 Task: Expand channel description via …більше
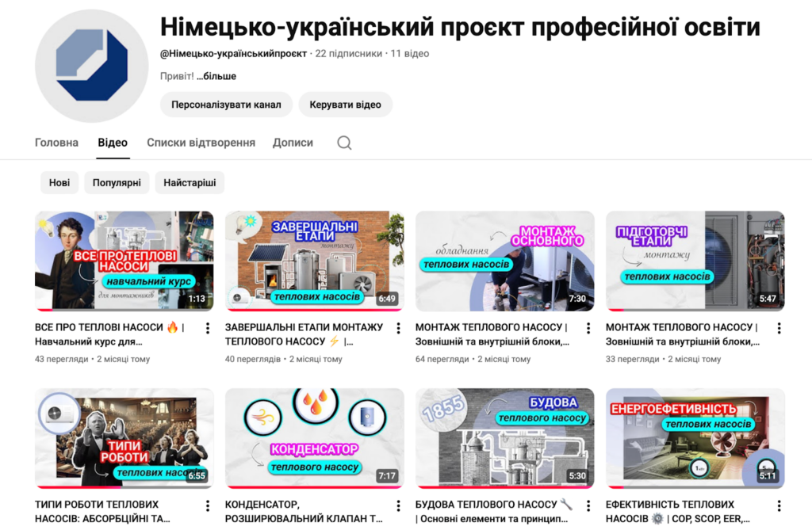point(216,76)
